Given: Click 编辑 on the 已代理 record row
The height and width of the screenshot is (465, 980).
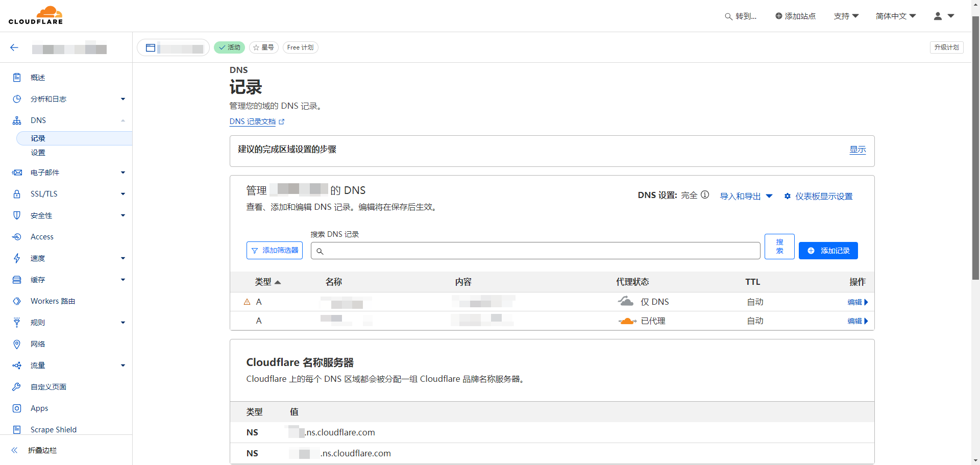Looking at the screenshot, I should point(857,321).
